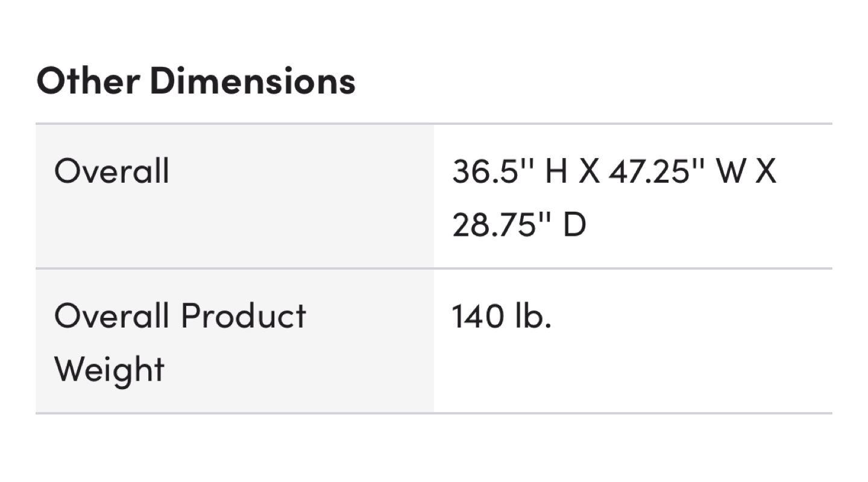Click the letter D after 28.75''

point(574,225)
